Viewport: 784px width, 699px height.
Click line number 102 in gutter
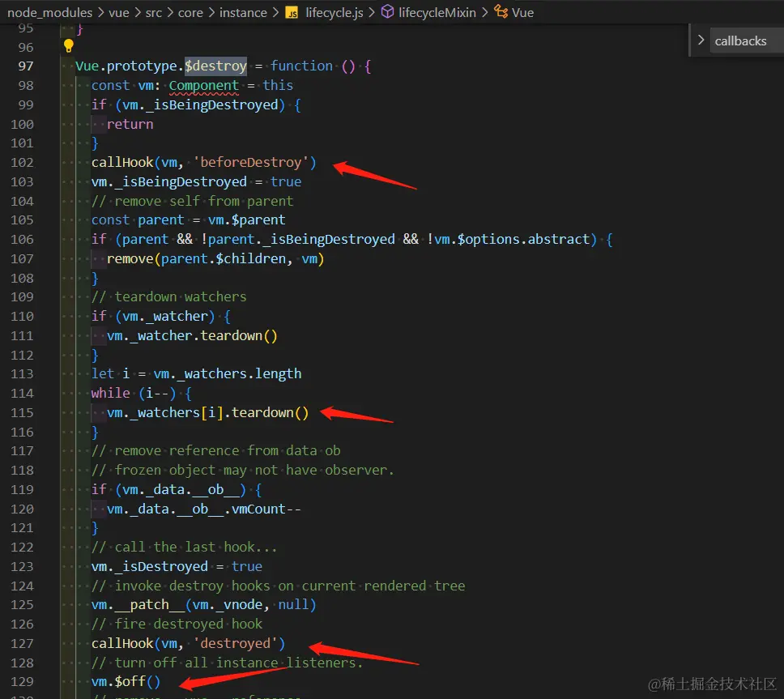(x=22, y=163)
